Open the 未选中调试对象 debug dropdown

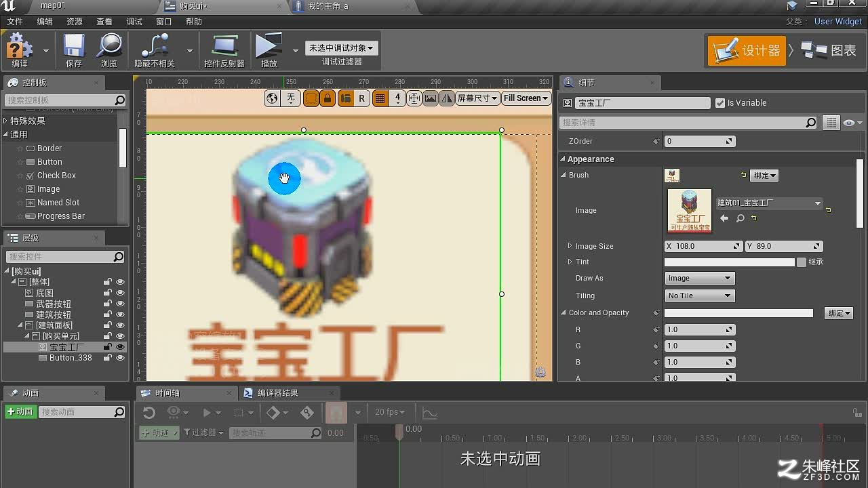pyautogui.click(x=341, y=48)
